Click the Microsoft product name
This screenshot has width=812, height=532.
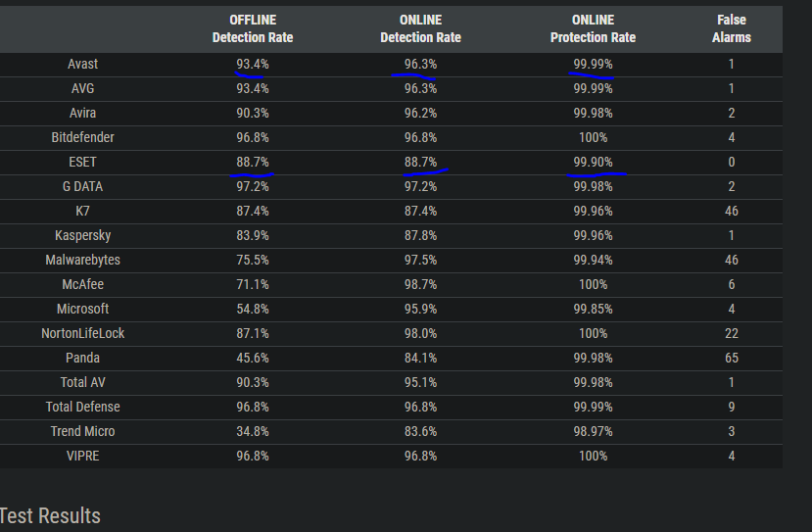[82, 309]
